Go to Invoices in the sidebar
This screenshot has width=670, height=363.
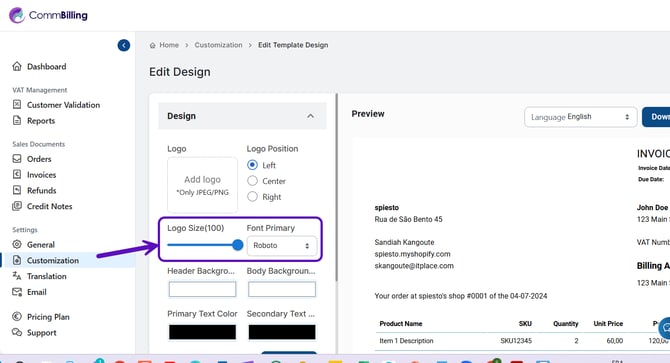(x=41, y=175)
